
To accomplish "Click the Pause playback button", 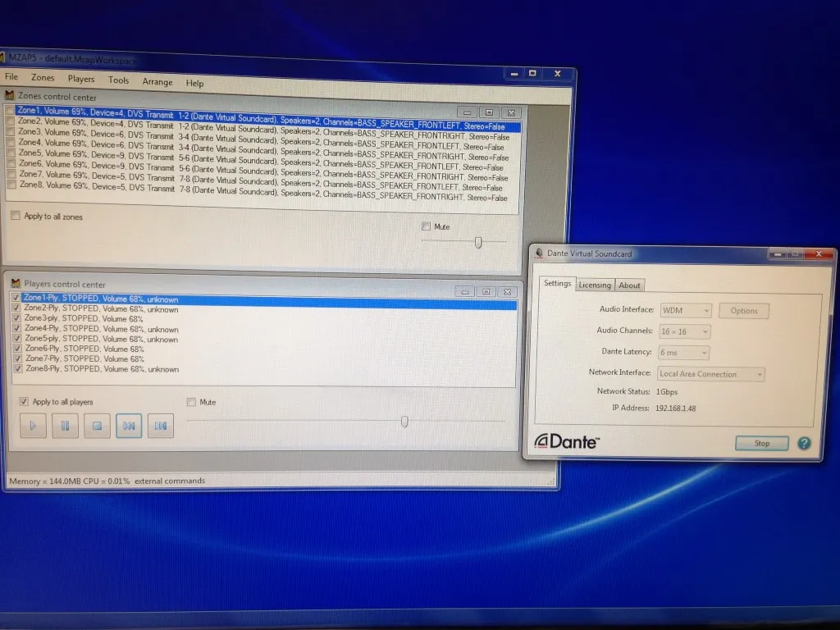I will pyautogui.click(x=65, y=426).
